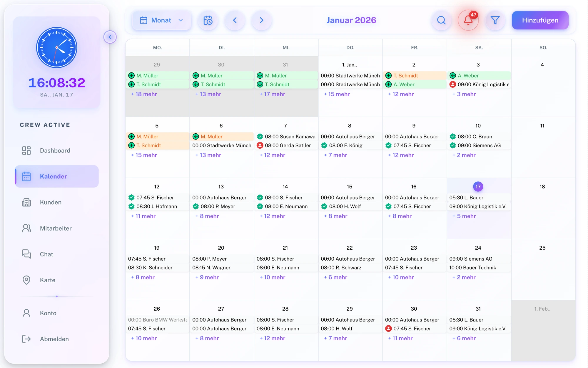Open the search icon in the top bar
Image resolution: width=588 pixels, height=368 pixels.
(x=441, y=20)
